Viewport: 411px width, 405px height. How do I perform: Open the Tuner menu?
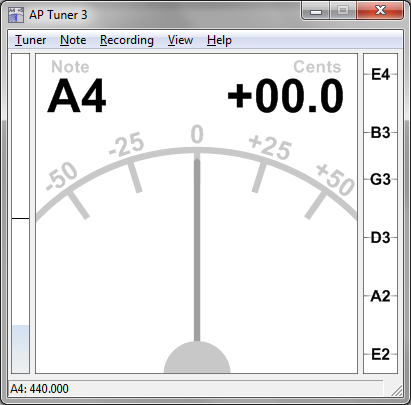tap(30, 40)
